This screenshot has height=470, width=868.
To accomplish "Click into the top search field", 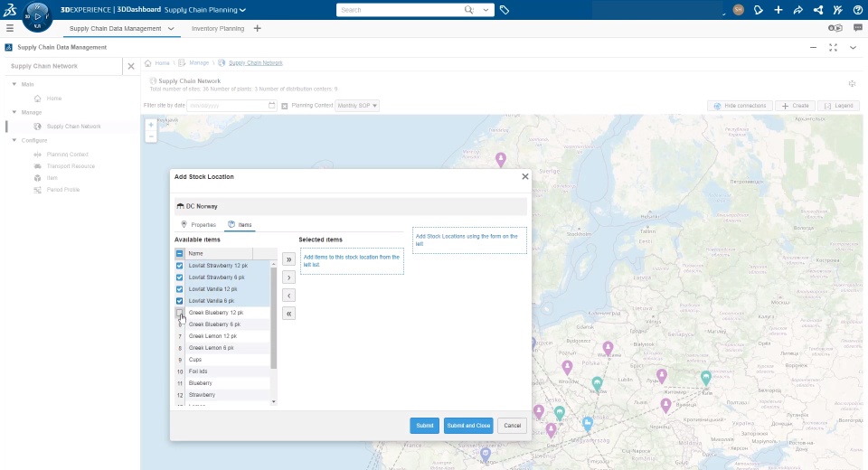I will tap(400, 10).
